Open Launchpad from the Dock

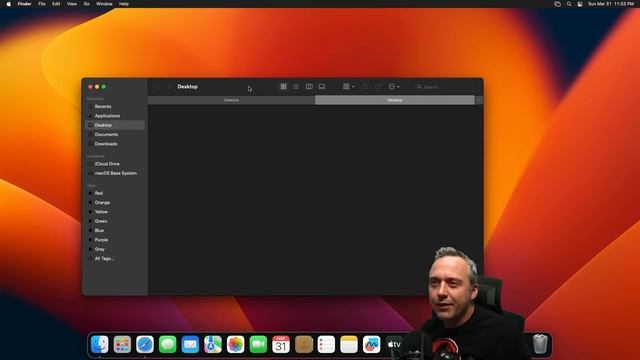(122, 344)
